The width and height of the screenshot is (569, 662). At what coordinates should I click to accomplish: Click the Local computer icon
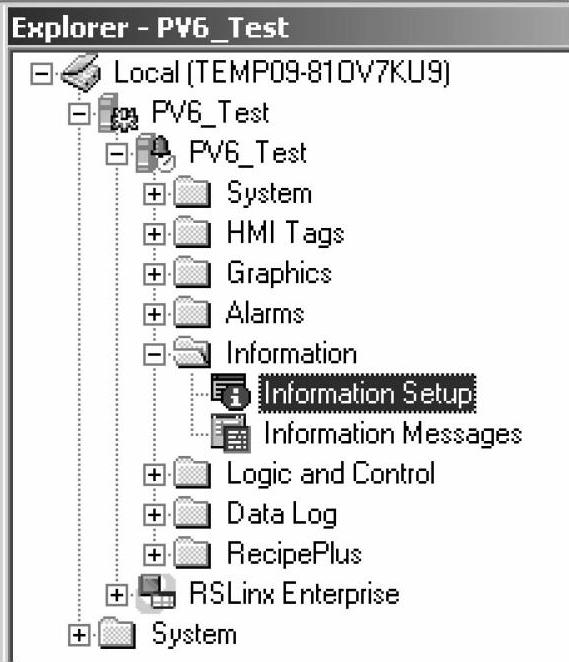coord(81,73)
